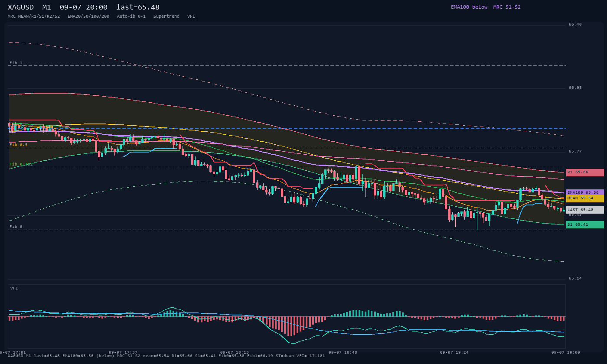The height and width of the screenshot is (364, 607).
Task: Click the VFI label inside the lower oscillator panel
Action: [14, 288]
